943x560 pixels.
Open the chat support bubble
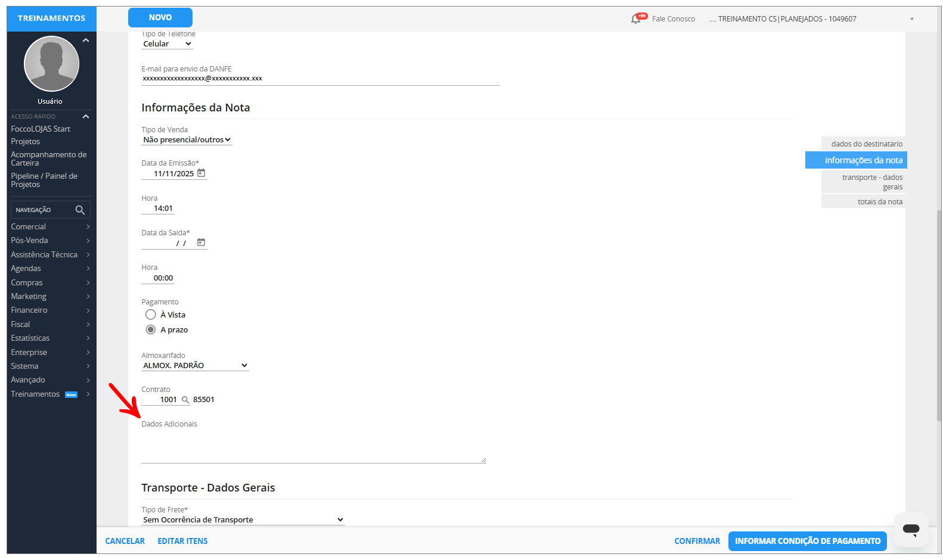coord(911,529)
